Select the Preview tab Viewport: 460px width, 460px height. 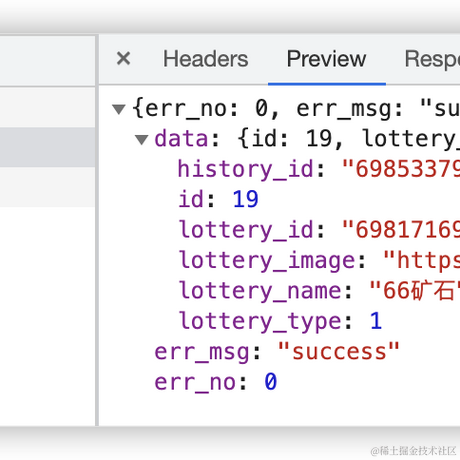(326, 59)
